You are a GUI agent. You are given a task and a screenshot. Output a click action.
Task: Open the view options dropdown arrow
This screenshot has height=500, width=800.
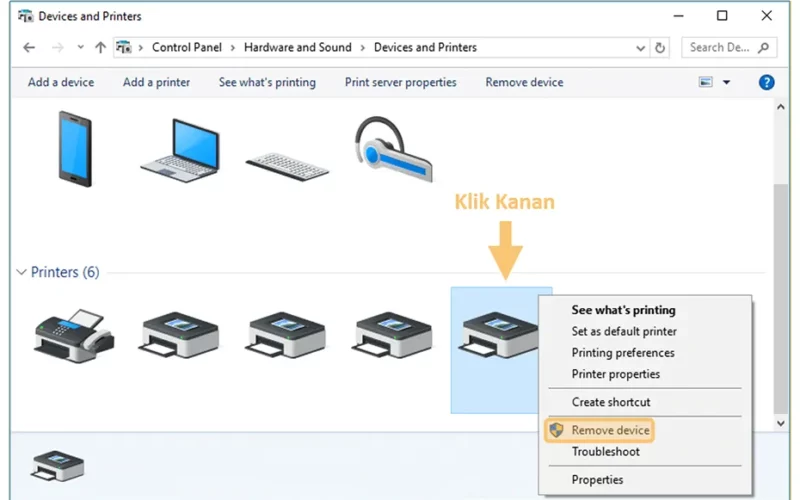727,82
